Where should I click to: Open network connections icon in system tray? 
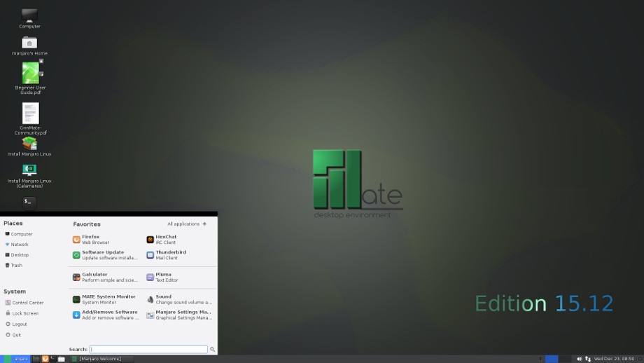(x=588, y=359)
